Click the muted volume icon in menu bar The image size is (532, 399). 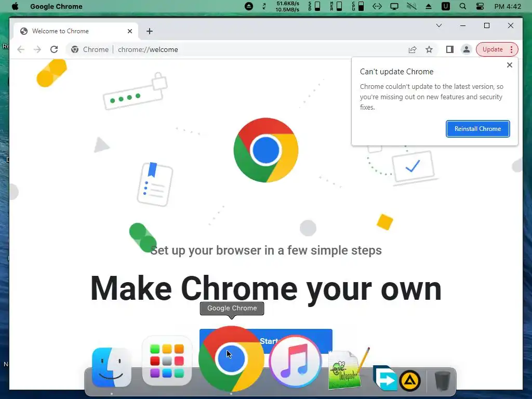pos(411,6)
